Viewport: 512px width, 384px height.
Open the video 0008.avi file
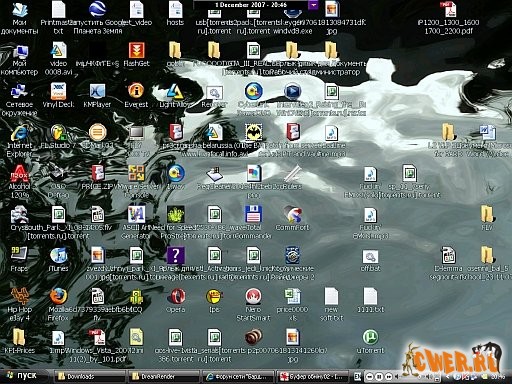coord(58,59)
